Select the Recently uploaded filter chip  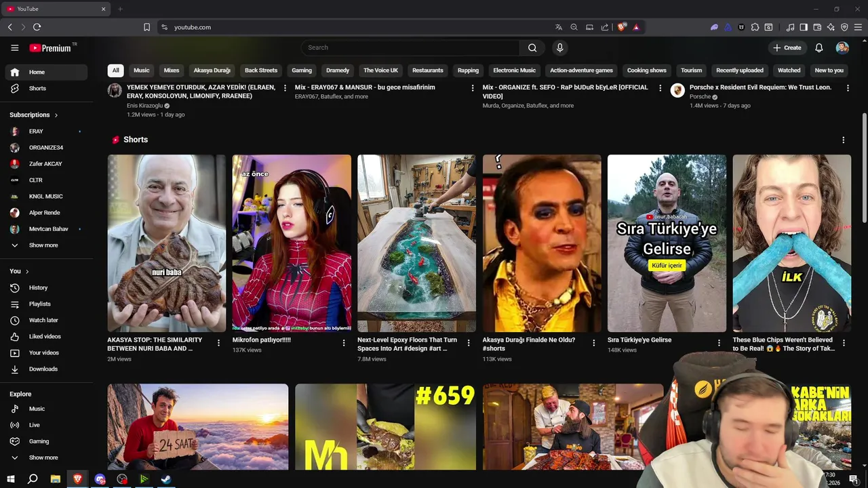pyautogui.click(x=740, y=70)
